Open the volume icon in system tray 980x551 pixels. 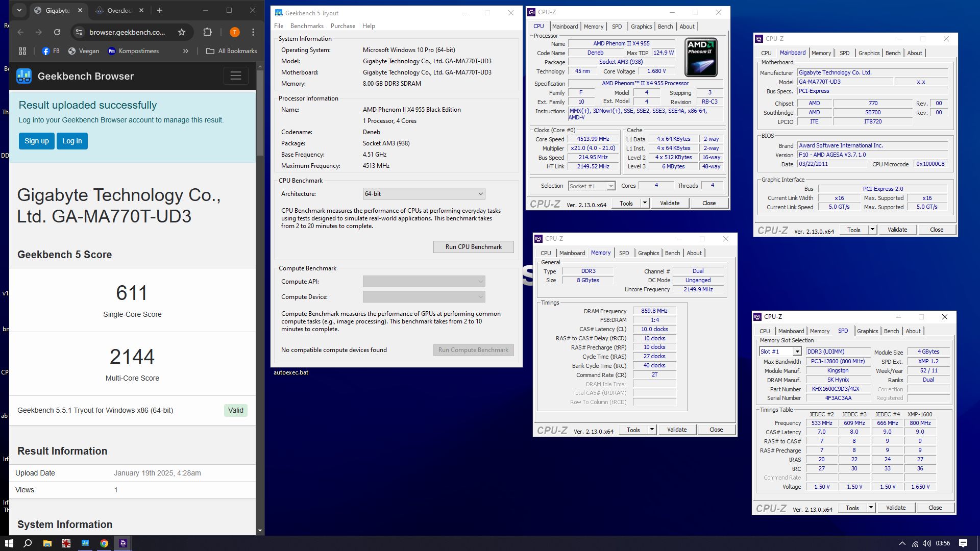(x=927, y=543)
